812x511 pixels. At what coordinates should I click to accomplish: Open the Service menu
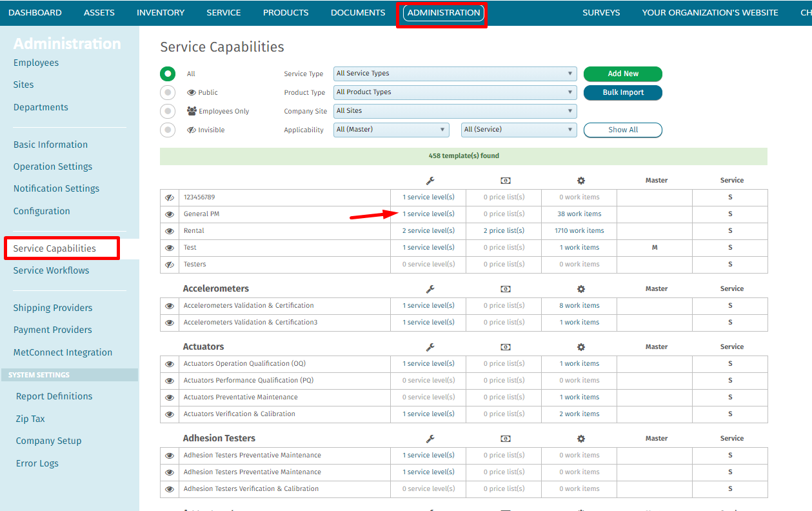[224, 12]
